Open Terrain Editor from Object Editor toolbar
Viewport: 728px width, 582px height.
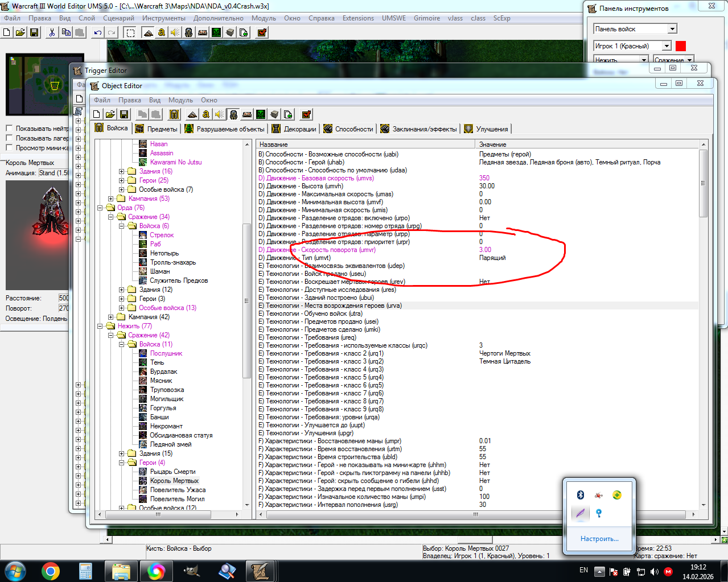click(x=192, y=114)
